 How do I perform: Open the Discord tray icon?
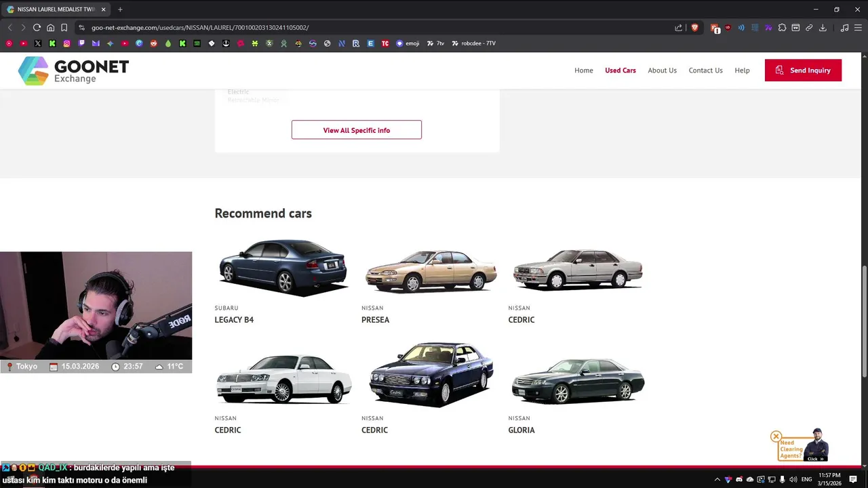739,479
